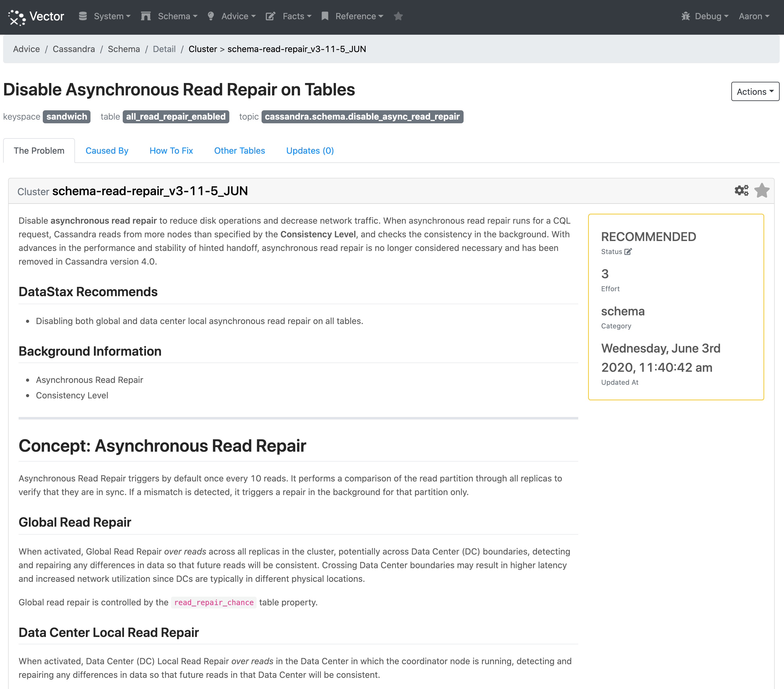Screen dimensions: 784x689
Task: Click the Advice breadcrumb link
Action: pos(26,49)
